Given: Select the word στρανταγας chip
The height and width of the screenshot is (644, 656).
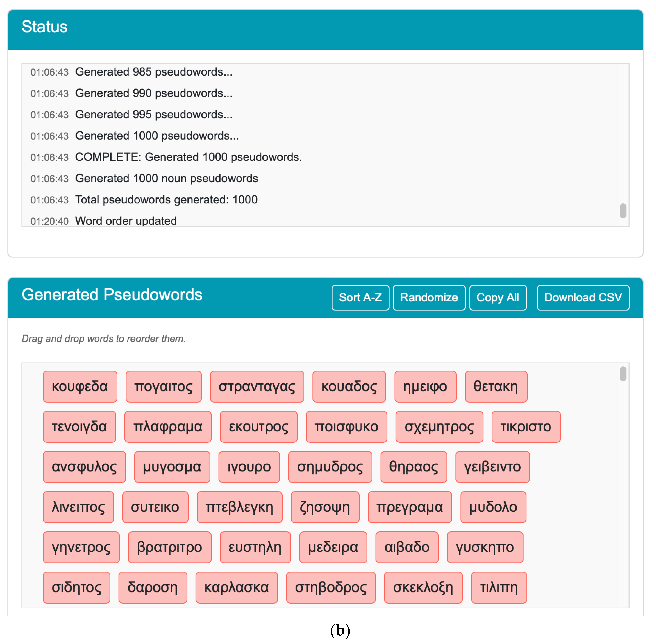Looking at the screenshot, I should click(257, 387).
